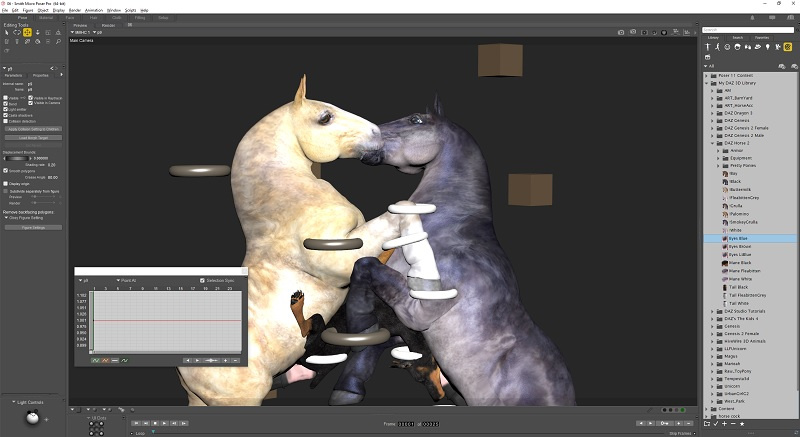This screenshot has width=800, height=437.
Task: Expand the Pretty Ponies folder
Action: [718, 166]
